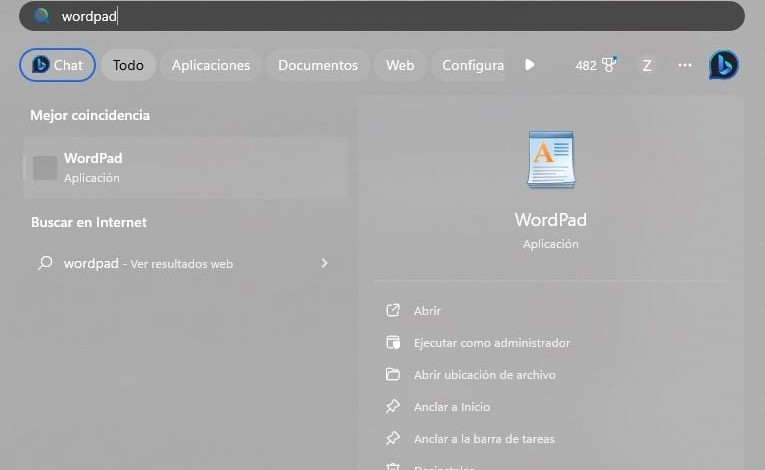Click the search field containing "wordpad"
765x470 pixels.
[x=382, y=16]
